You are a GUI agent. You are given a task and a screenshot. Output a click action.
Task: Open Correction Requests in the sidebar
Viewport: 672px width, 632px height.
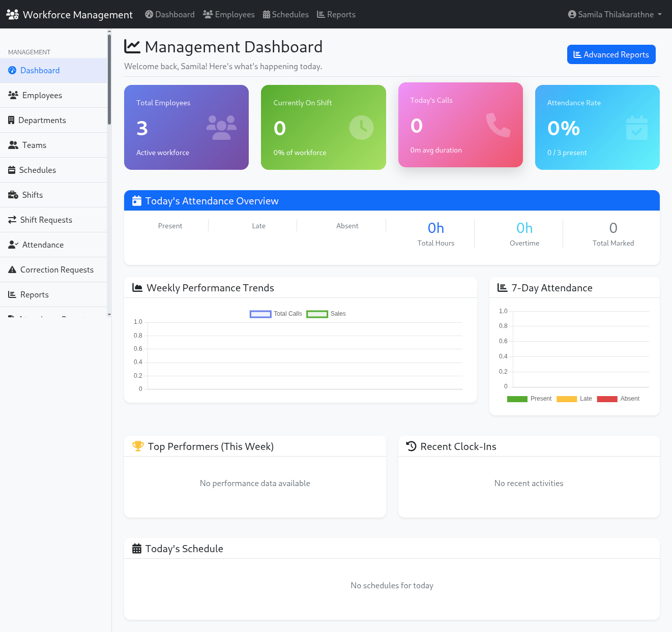pyautogui.click(x=56, y=270)
